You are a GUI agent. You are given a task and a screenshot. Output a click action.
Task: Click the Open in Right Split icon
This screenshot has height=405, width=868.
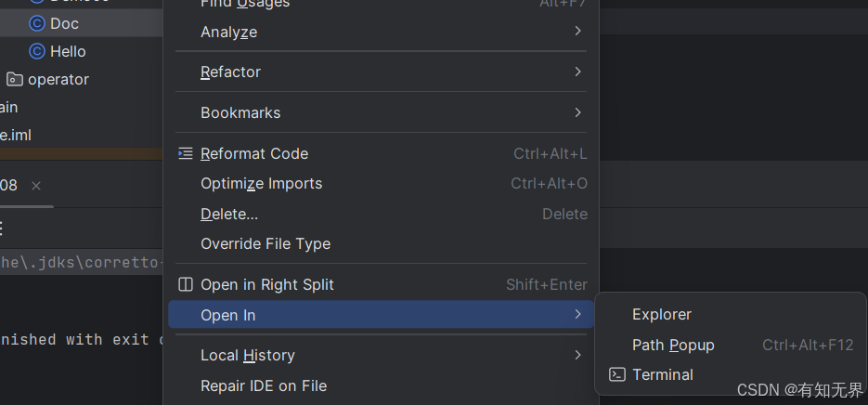186,284
